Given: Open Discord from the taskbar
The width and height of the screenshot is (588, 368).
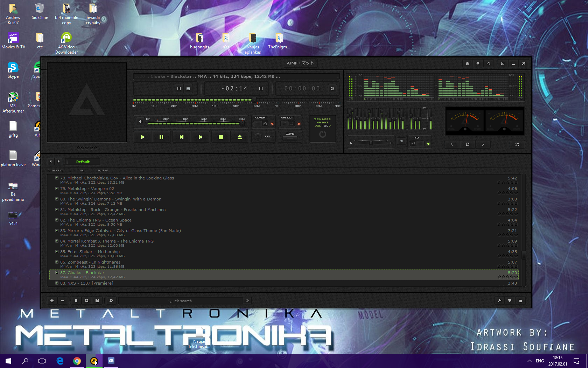Looking at the screenshot, I should click(x=111, y=361).
